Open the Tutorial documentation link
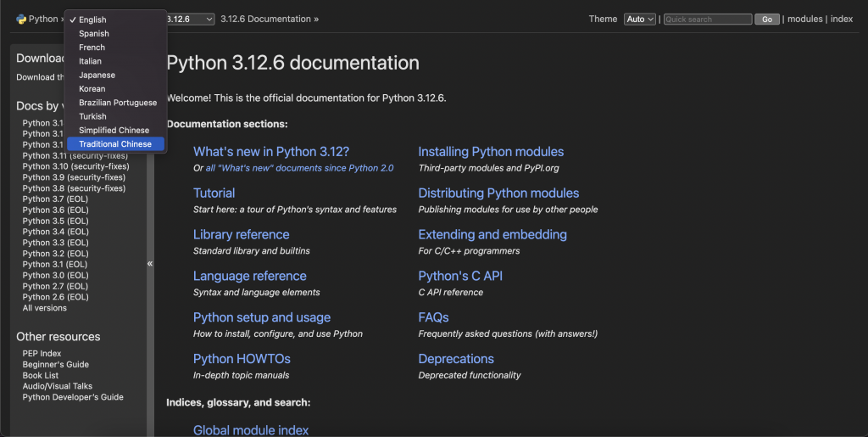The height and width of the screenshot is (437, 868). click(x=214, y=193)
